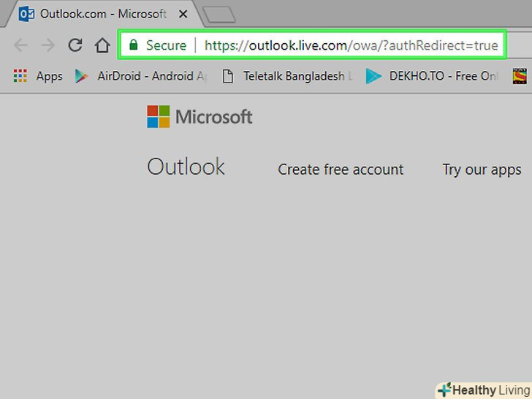Click the browser forward arrow

(x=47, y=45)
